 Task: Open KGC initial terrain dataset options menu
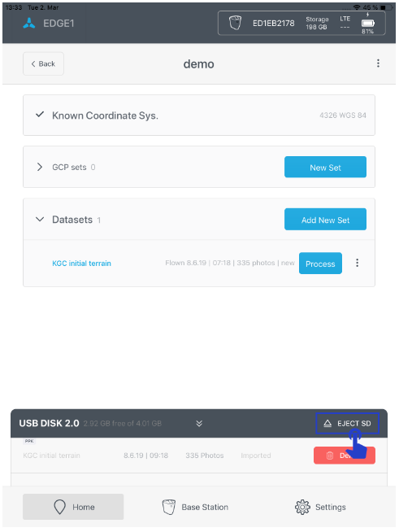point(357,263)
